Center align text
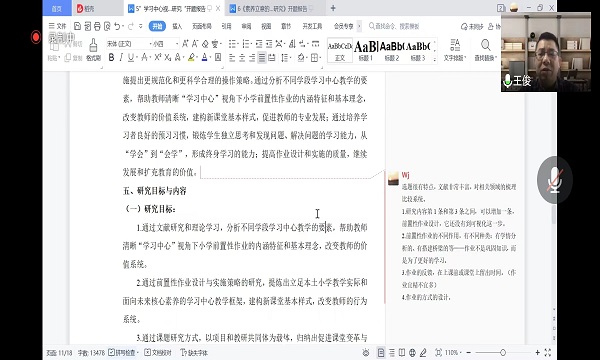 click(x=242, y=58)
